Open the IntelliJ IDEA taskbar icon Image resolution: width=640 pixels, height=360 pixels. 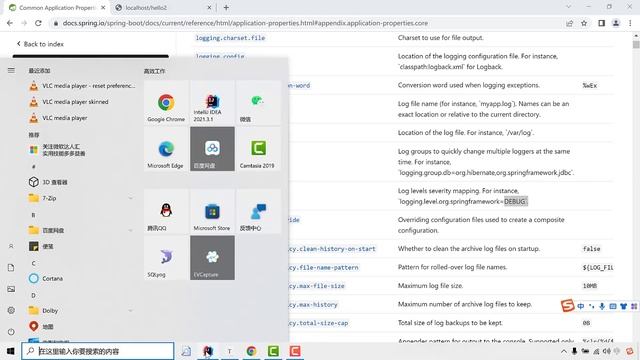(208, 351)
